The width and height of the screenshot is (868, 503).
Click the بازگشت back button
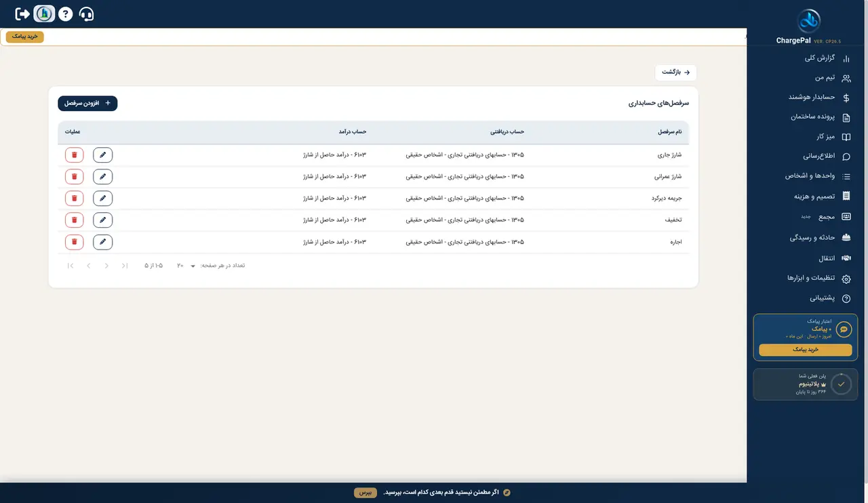click(x=675, y=72)
